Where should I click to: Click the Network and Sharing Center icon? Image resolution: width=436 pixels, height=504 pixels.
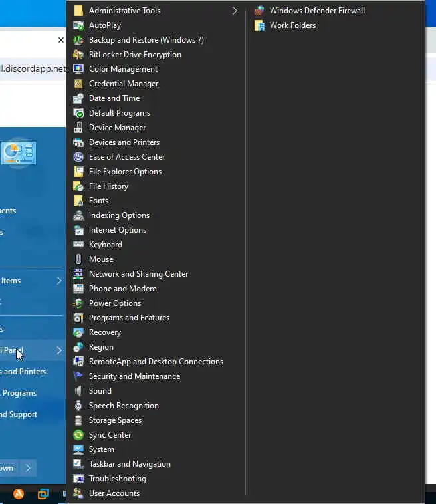78,274
